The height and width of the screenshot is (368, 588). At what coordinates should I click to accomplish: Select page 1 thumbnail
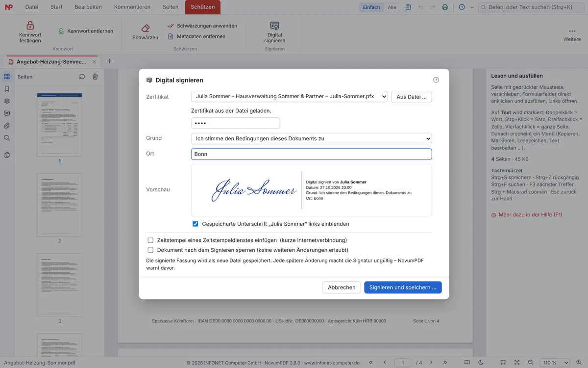point(59,125)
